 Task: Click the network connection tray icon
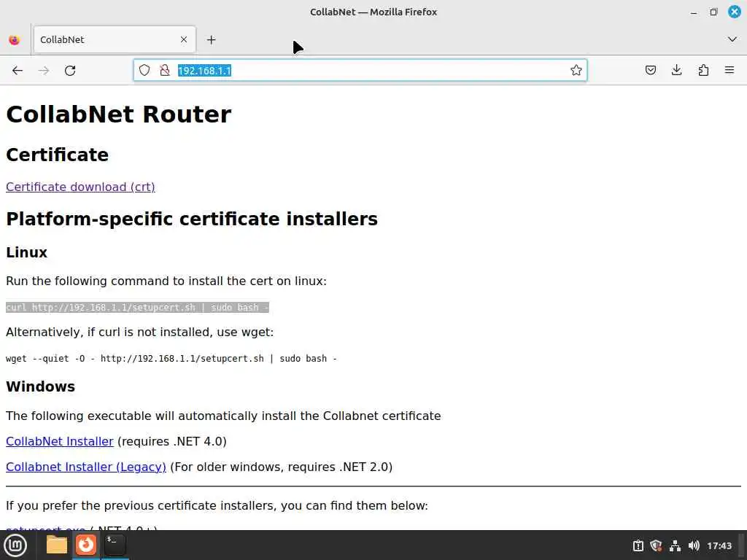tap(675, 545)
